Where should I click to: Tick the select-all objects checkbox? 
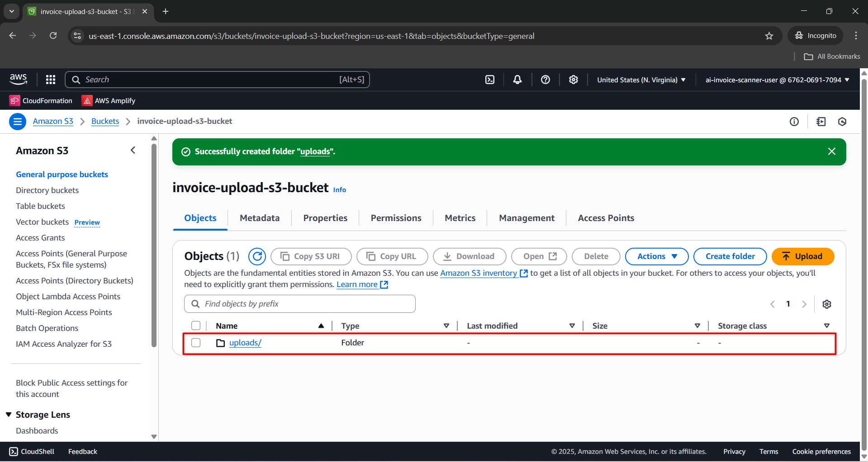[196, 325]
